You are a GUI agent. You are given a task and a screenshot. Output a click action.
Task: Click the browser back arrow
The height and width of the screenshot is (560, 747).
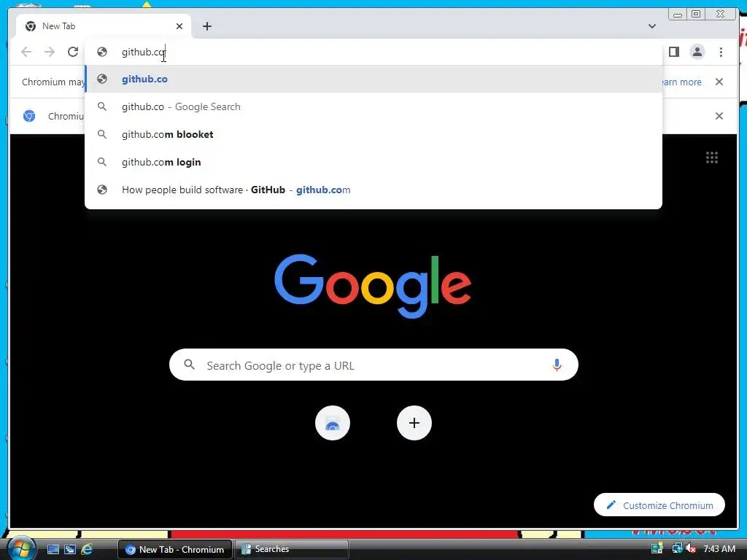(26, 52)
